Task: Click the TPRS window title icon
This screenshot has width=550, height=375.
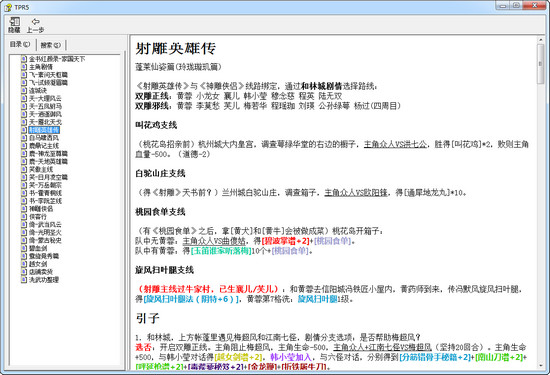Action: (x=8, y=7)
